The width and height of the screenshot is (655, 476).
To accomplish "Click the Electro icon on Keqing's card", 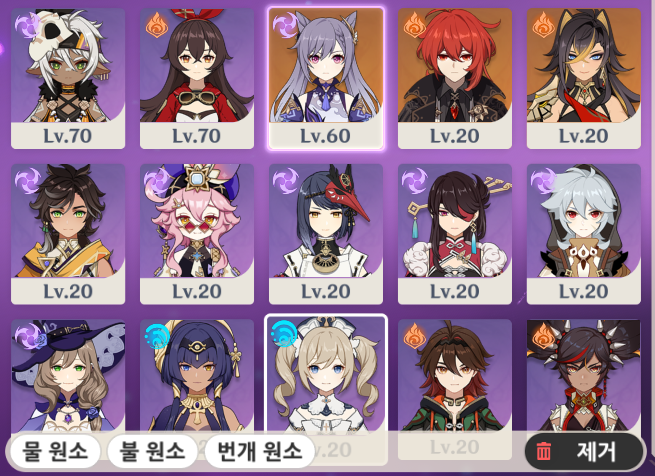I will 285,25.
